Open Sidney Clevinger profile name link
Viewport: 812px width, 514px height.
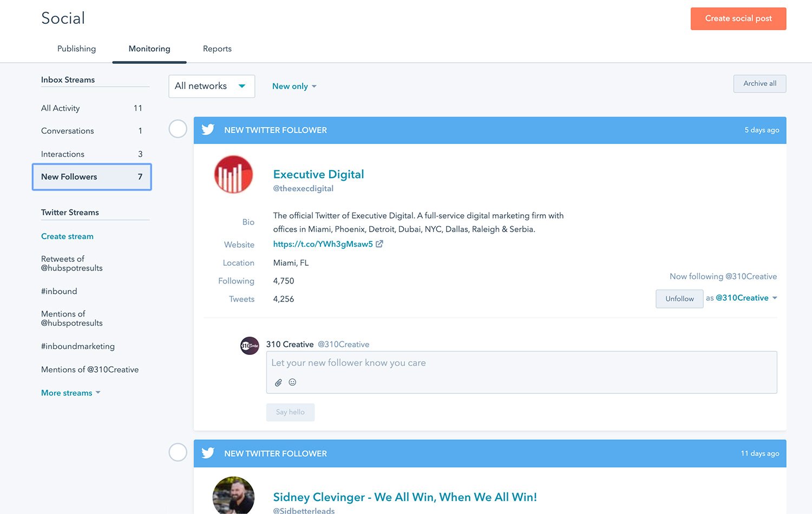(405, 497)
